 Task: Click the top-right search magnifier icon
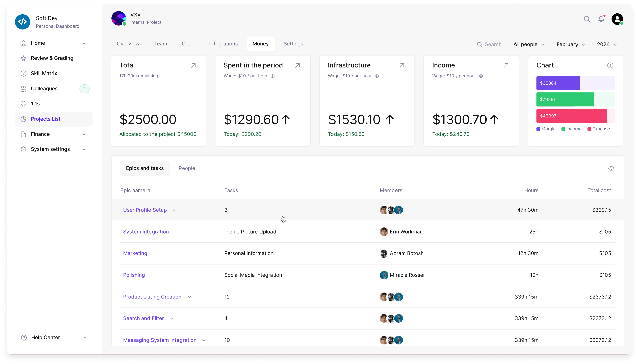click(x=587, y=19)
